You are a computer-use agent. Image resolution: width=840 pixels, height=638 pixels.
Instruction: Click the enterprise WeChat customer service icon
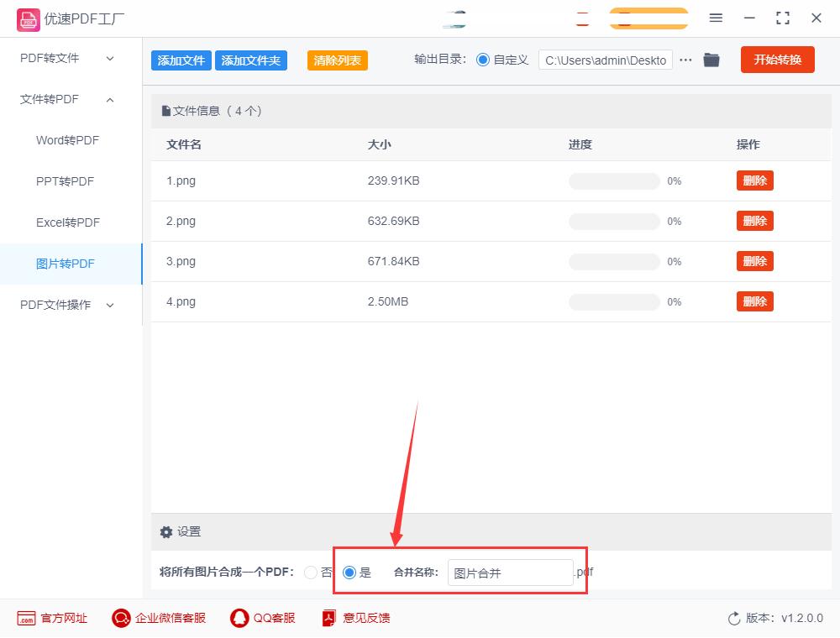click(120, 618)
